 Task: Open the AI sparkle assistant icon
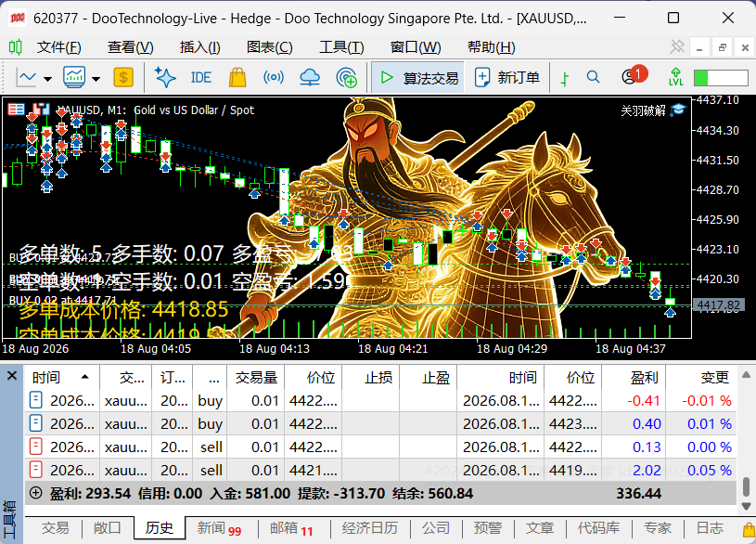165,77
